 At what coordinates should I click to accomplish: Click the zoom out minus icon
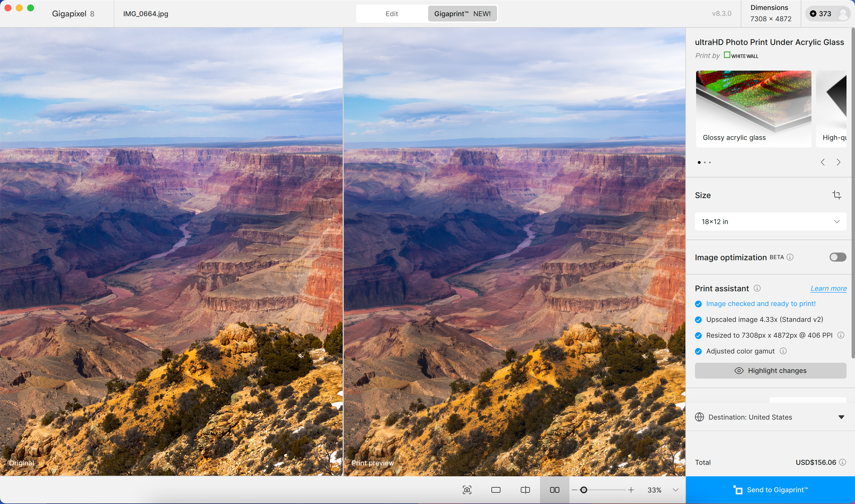[574, 490]
